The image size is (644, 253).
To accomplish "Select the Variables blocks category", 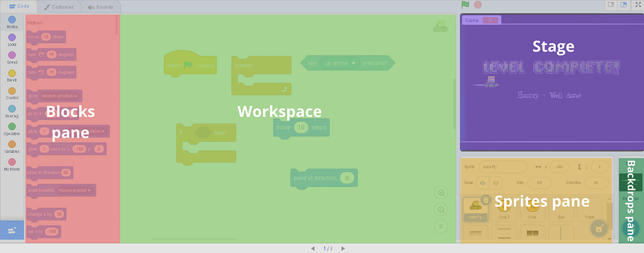I will 12,147.
